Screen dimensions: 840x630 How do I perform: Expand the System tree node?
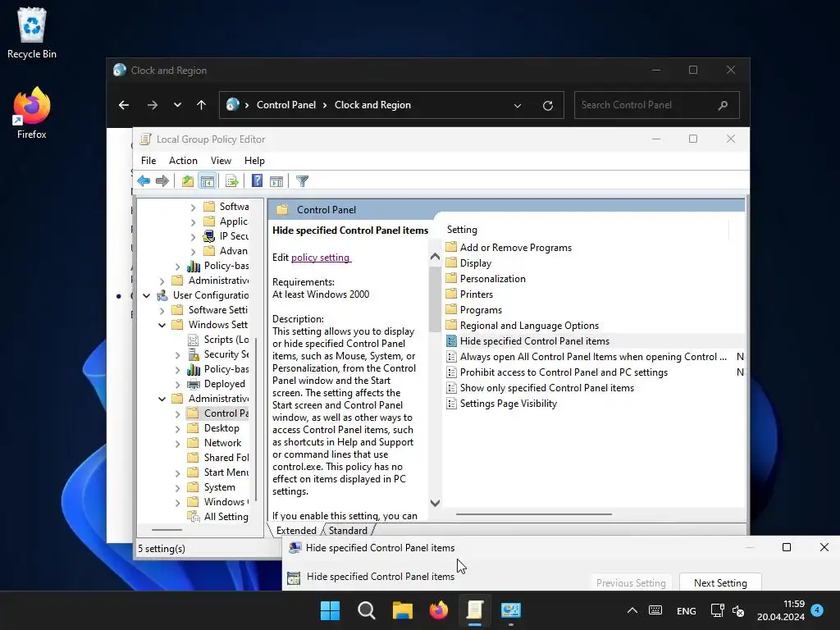tap(177, 487)
